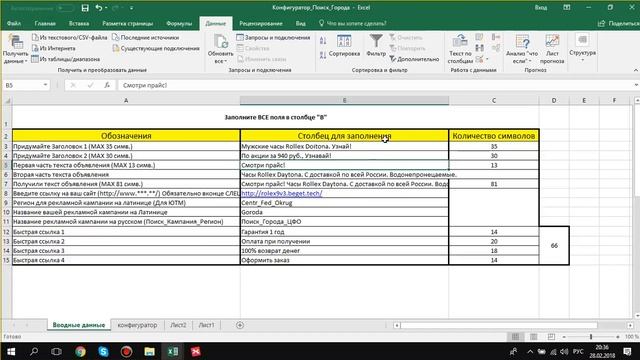
Task: Select cell 'Столбец для заполнения'
Action: tap(344, 136)
